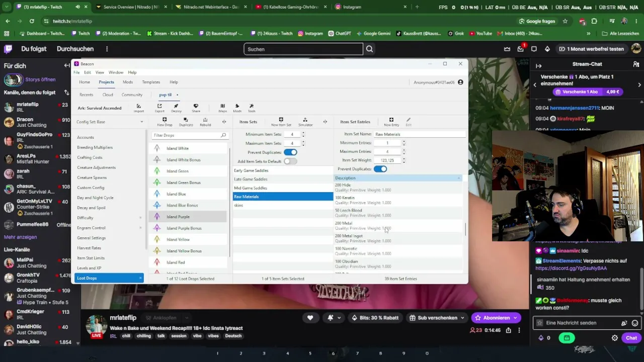Increment Minimum Entries stepper
The height and width of the screenshot is (362, 644).
pos(404,142)
